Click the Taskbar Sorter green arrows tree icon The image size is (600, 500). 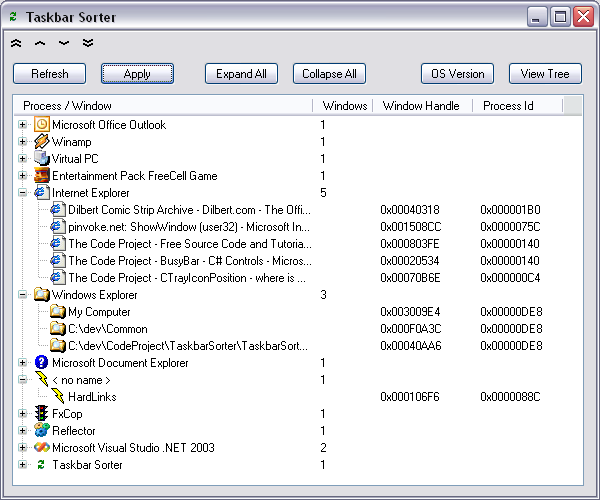[41, 464]
